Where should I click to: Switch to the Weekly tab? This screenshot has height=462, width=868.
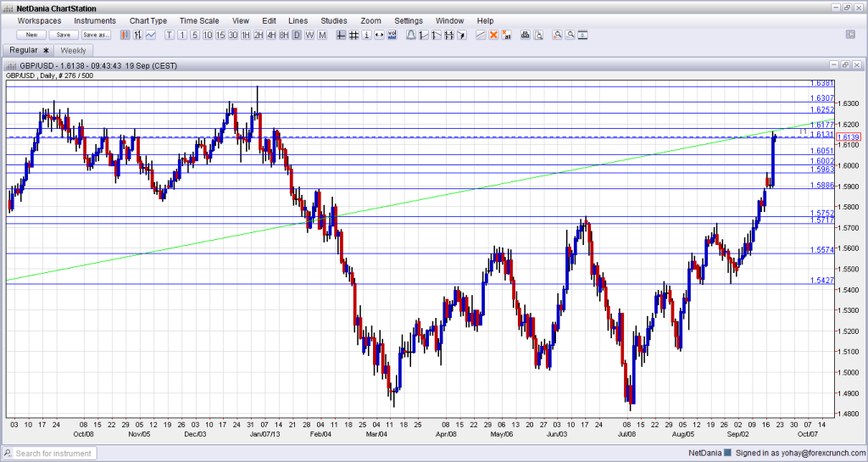(x=74, y=51)
